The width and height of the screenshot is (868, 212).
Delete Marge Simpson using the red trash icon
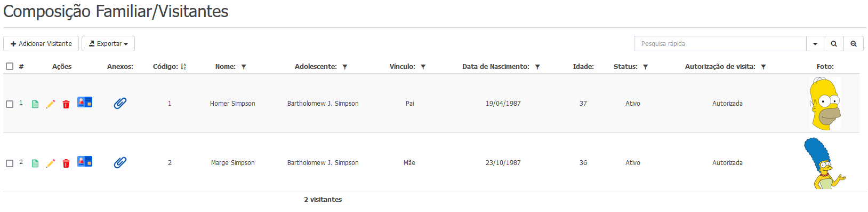(x=66, y=163)
